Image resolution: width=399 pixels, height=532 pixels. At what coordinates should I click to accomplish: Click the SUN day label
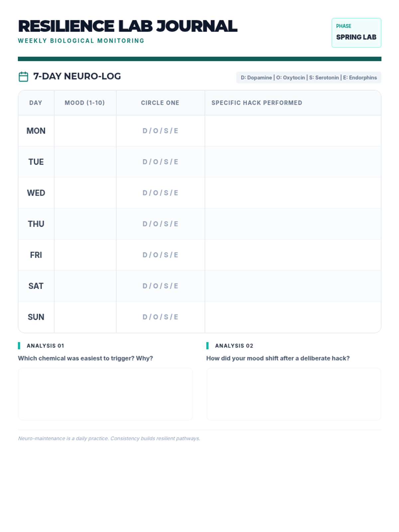coord(36,317)
